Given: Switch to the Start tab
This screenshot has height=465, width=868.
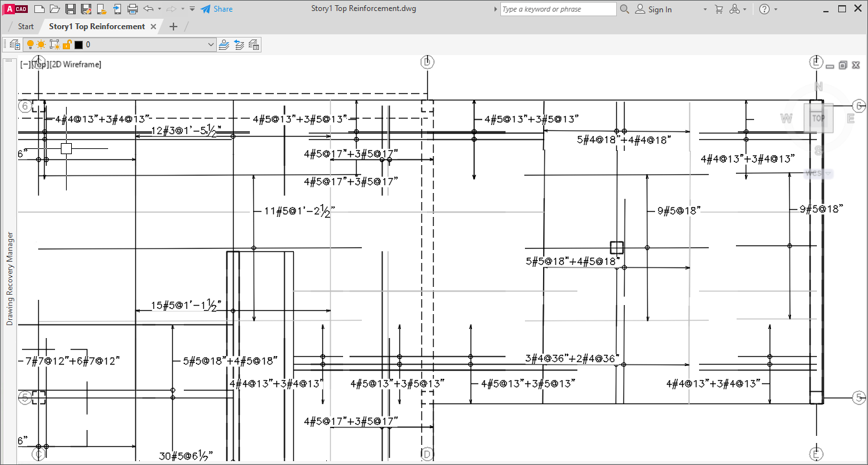Looking at the screenshot, I should [x=26, y=27].
